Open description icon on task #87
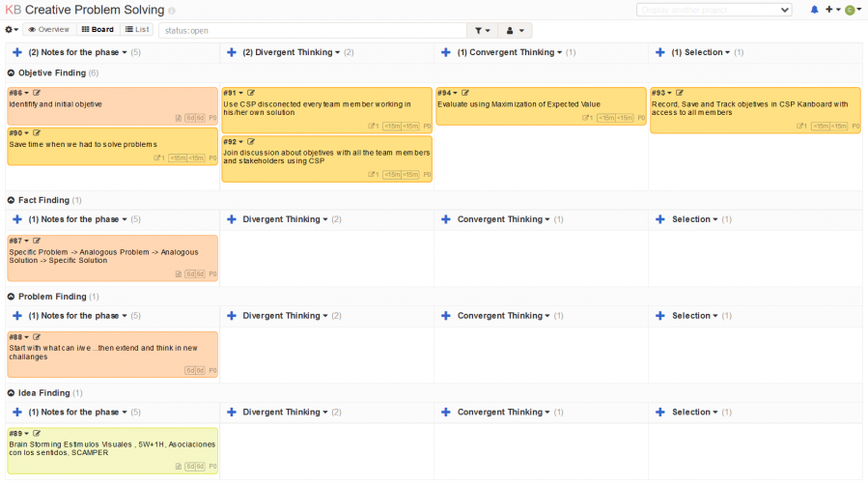This screenshot has height=485, width=868. click(178, 273)
